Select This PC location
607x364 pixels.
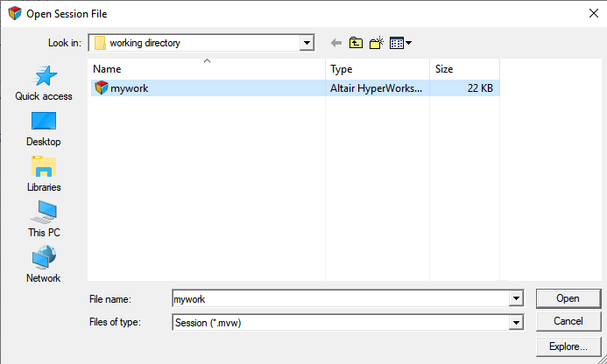44,220
